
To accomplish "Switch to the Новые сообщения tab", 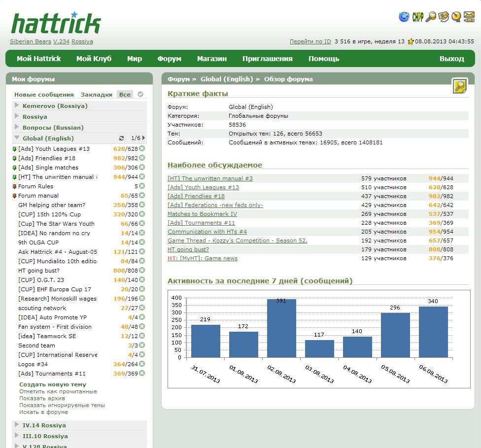I will [x=44, y=95].
